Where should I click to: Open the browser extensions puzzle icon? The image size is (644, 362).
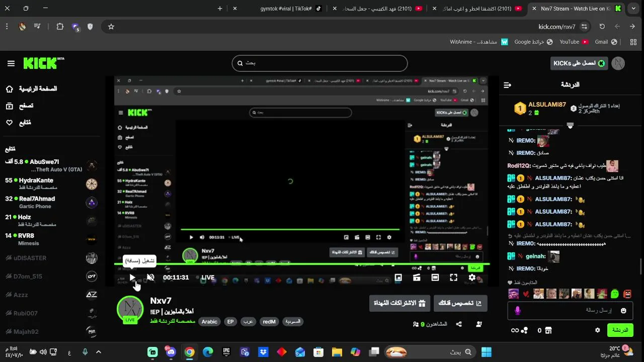click(60, 27)
